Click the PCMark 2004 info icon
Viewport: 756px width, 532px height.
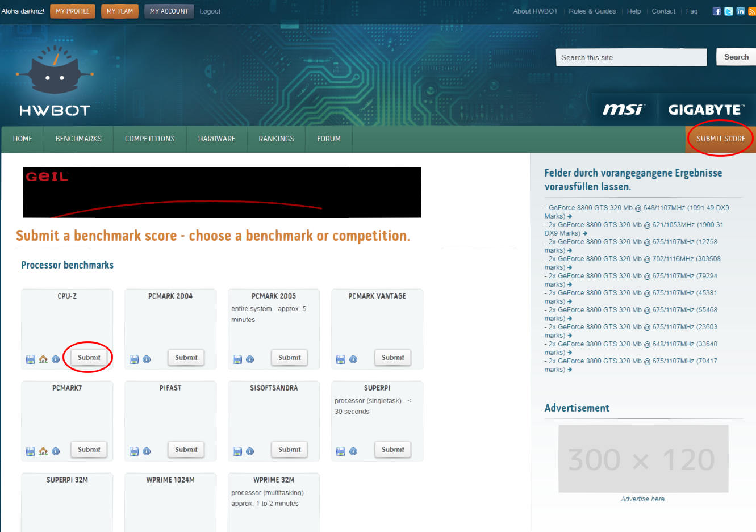(x=147, y=359)
